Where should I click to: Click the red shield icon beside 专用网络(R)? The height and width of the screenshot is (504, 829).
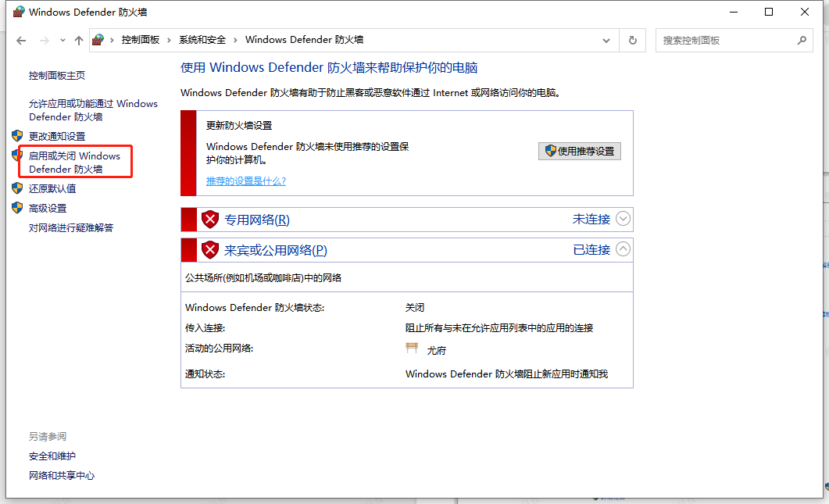pos(210,219)
